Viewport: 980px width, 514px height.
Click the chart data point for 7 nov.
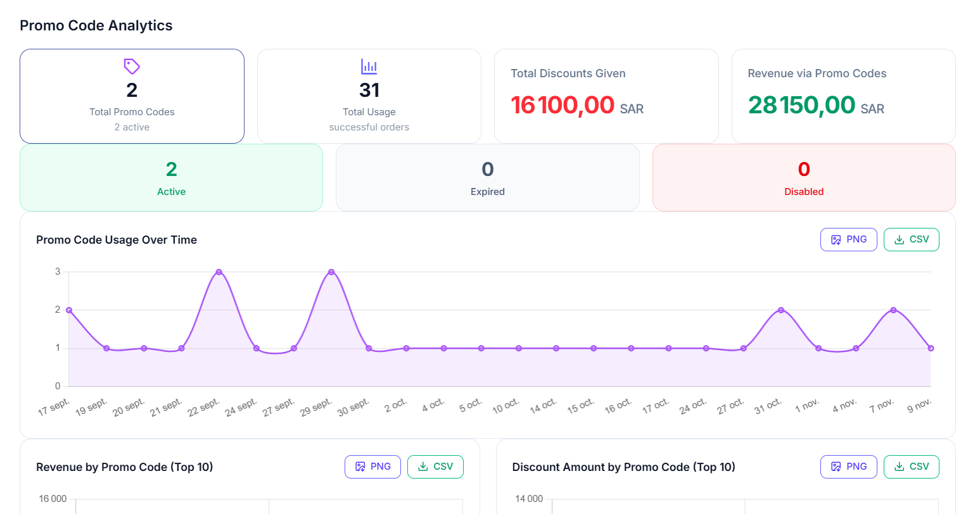click(x=893, y=310)
